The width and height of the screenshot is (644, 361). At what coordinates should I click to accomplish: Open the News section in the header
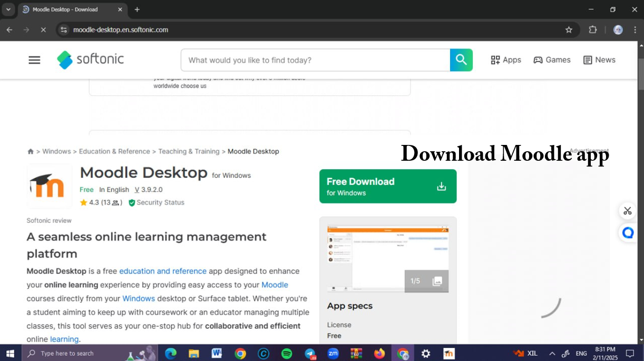599,60
